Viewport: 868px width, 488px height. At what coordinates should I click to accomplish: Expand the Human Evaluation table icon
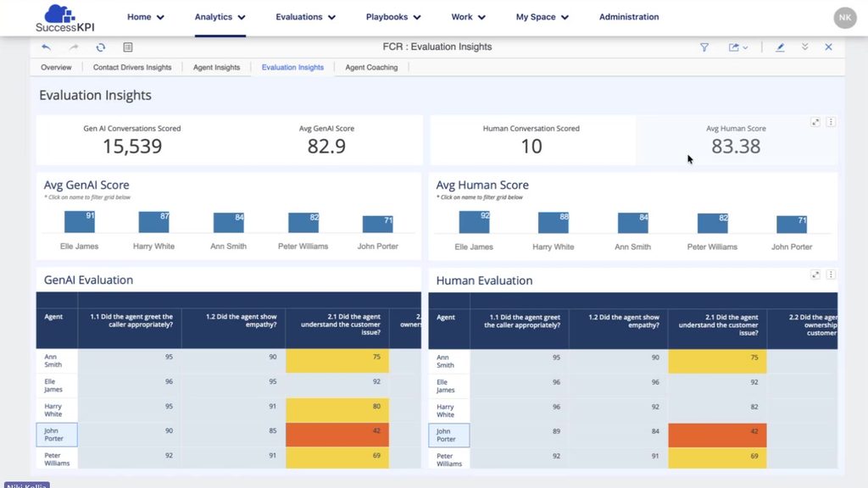click(x=815, y=274)
